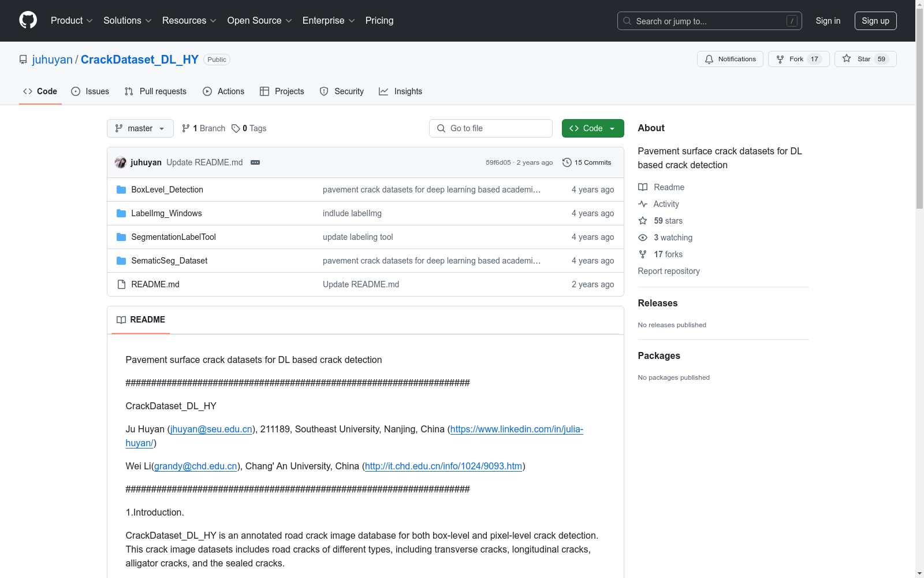Click the SegmentationLabelTool folder icon
This screenshot has height=578, width=924.
121,237
